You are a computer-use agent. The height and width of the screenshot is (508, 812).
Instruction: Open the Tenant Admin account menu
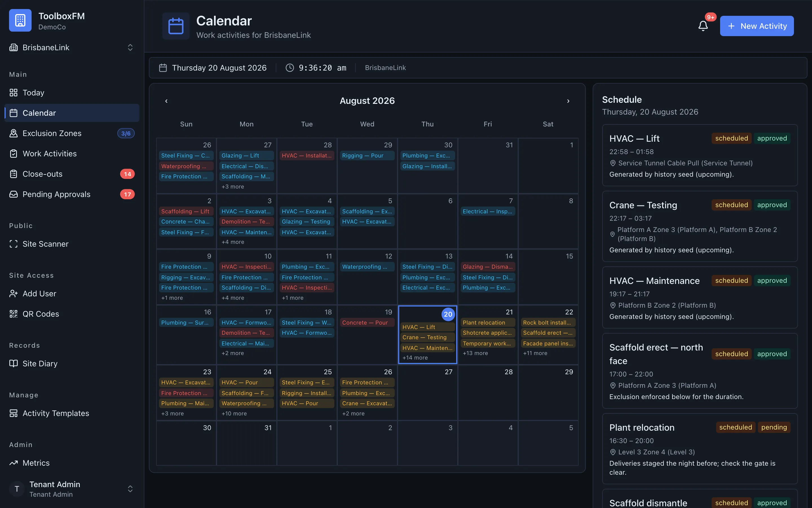pos(72,489)
